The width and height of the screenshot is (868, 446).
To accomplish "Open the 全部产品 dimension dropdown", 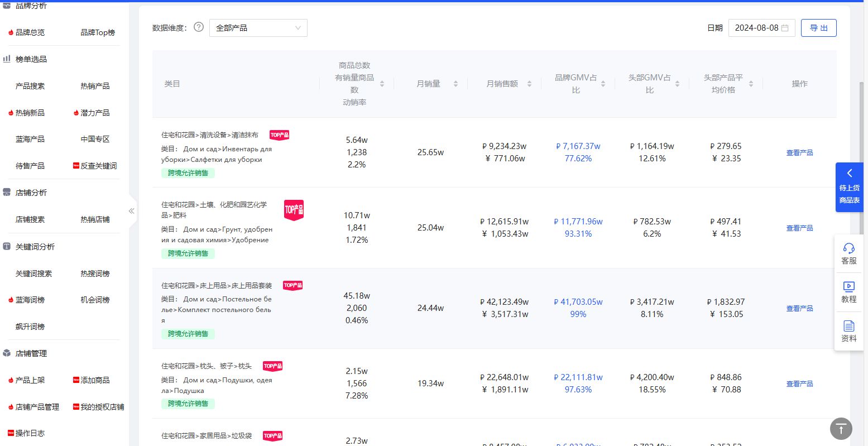I will point(258,28).
